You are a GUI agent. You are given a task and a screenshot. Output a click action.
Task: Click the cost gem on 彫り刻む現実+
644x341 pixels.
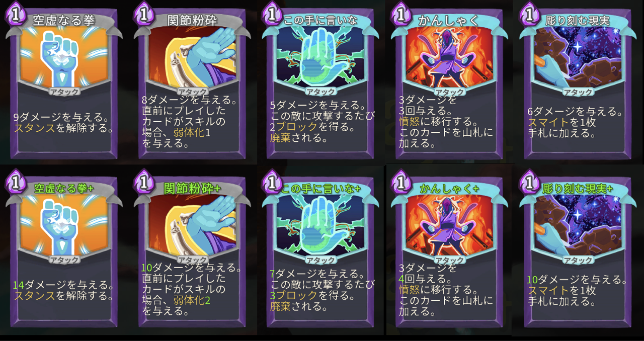530,182
